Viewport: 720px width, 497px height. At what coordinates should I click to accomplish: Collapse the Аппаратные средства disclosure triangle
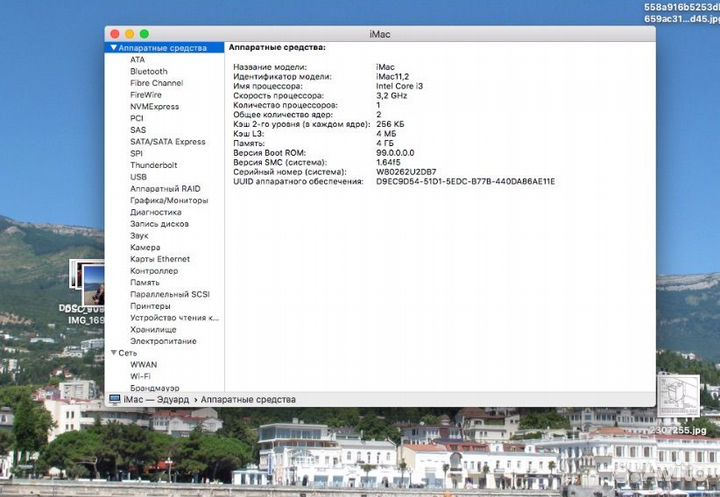point(113,48)
